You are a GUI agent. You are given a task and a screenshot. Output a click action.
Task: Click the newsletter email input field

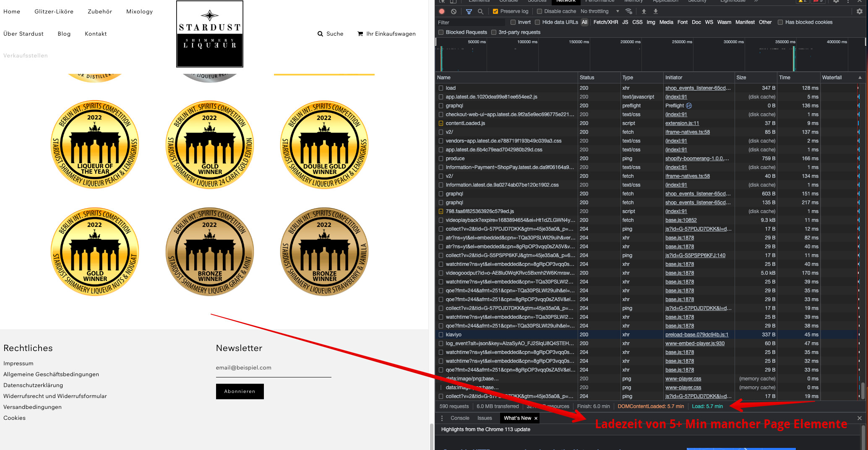274,368
